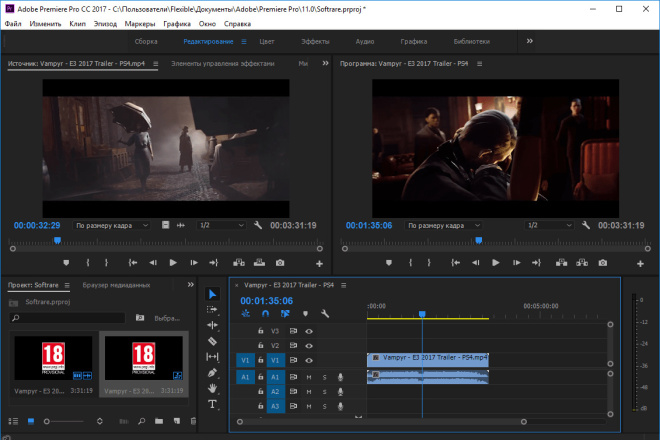Add marker in source monitor

click(x=66, y=263)
